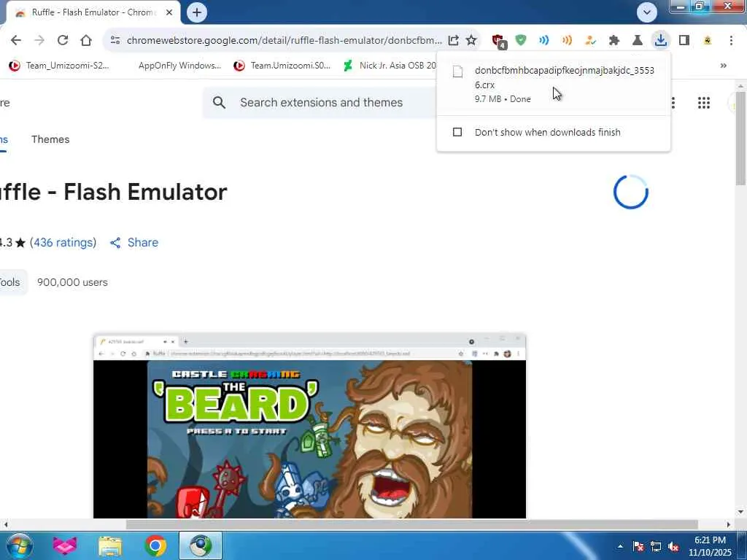Open the Chrome Labs flask icon
The height and width of the screenshot is (560, 747).
[637, 41]
